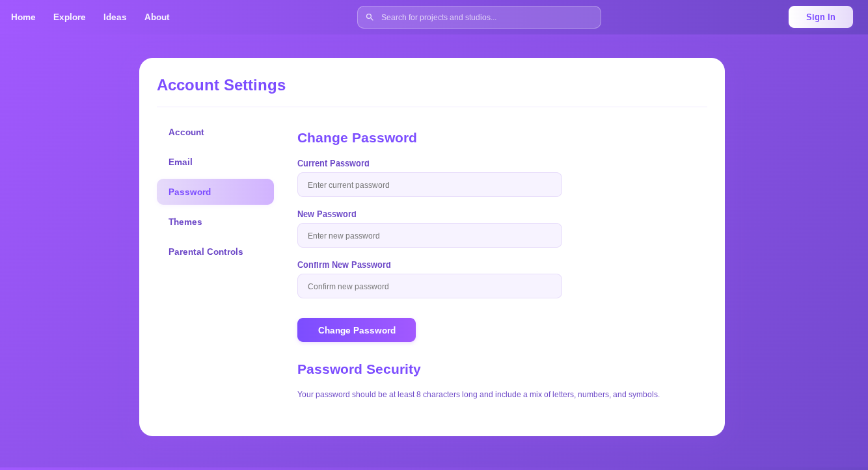Click the magnifying glass search icon

[x=370, y=18]
